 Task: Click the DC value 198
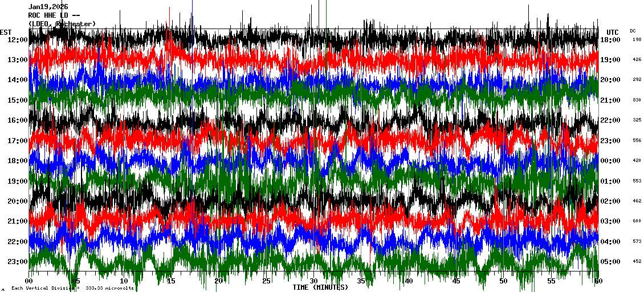637,39
